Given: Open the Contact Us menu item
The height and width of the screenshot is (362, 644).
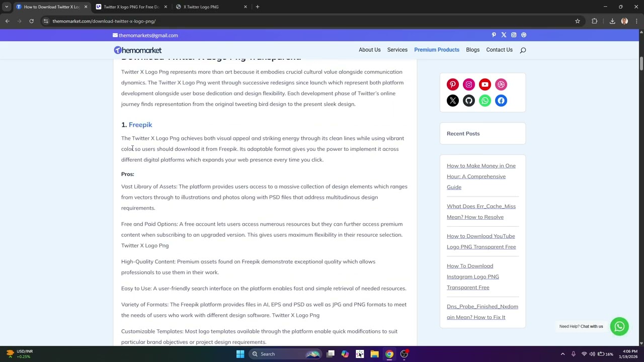Looking at the screenshot, I should (x=500, y=50).
